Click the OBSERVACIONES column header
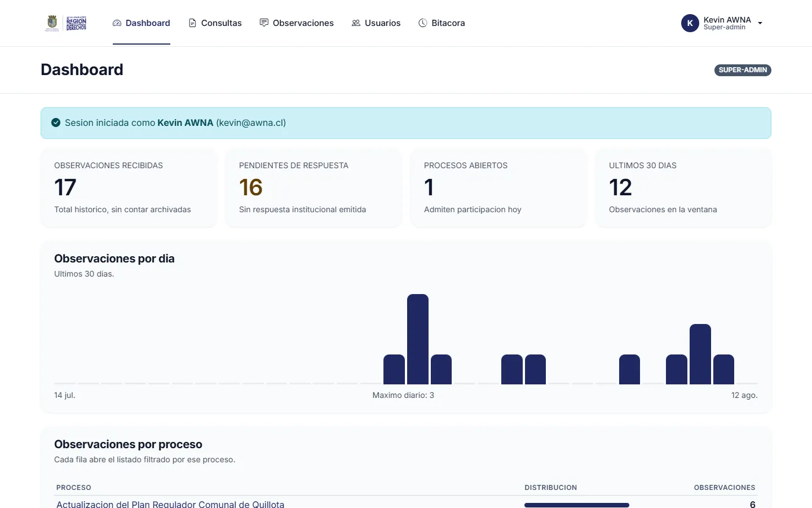Viewport: 812px width, 508px height. (725, 487)
